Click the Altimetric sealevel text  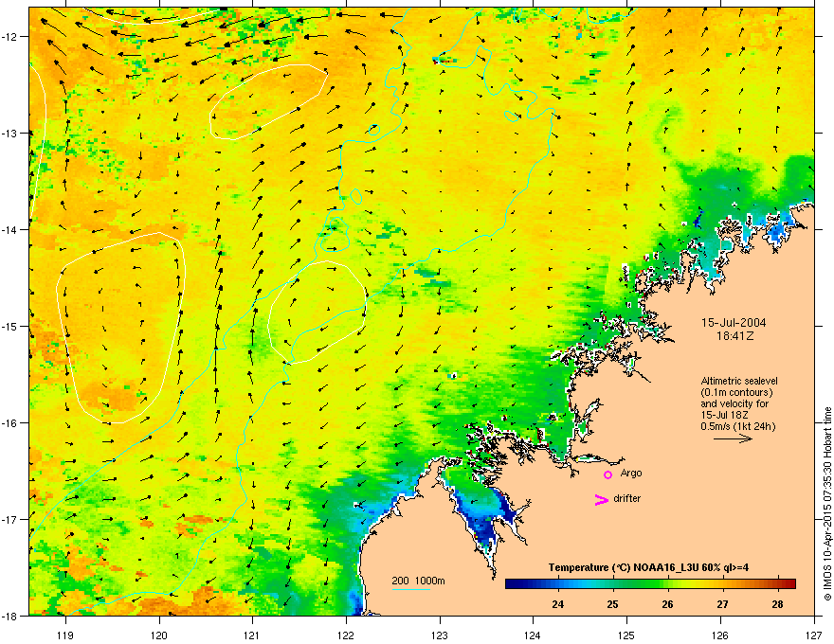[739, 381]
